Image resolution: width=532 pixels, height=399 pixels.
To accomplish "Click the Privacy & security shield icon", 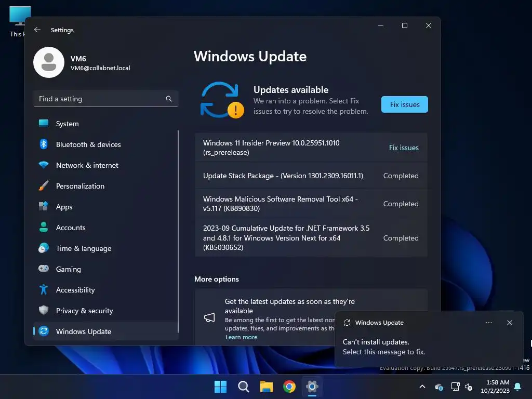I will point(44,310).
